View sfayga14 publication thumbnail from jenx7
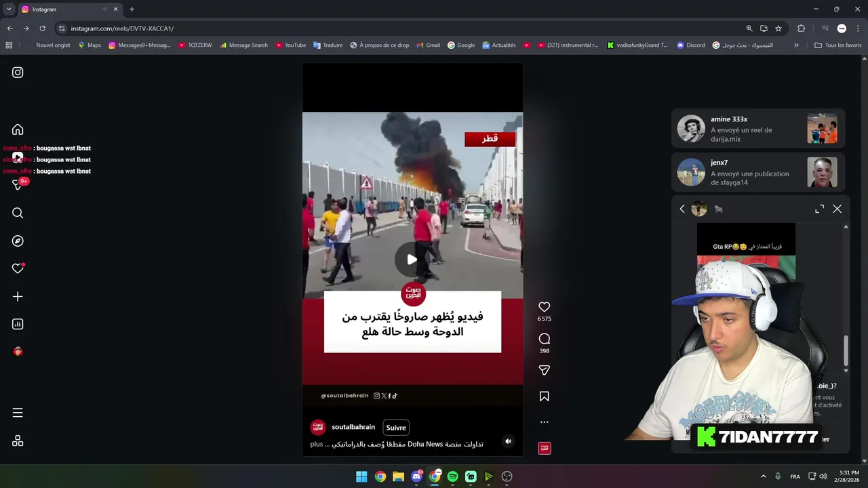868x488 pixels. pos(822,172)
